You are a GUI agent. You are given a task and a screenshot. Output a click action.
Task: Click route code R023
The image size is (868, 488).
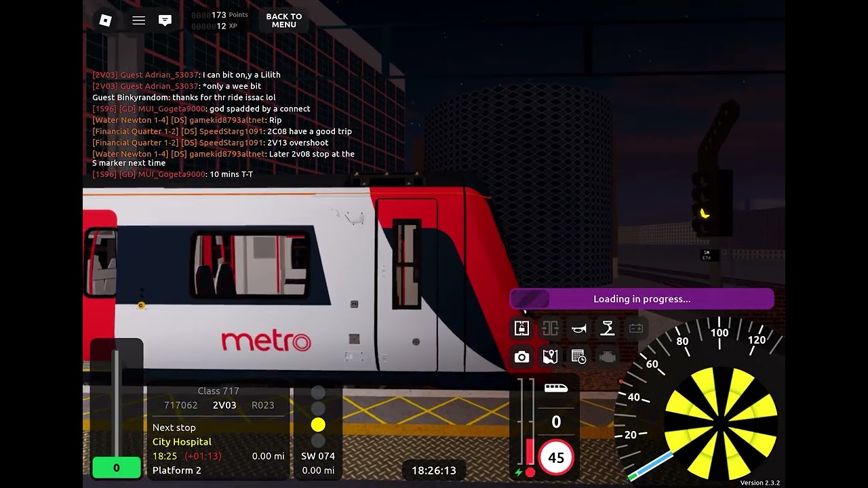pyautogui.click(x=263, y=405)
